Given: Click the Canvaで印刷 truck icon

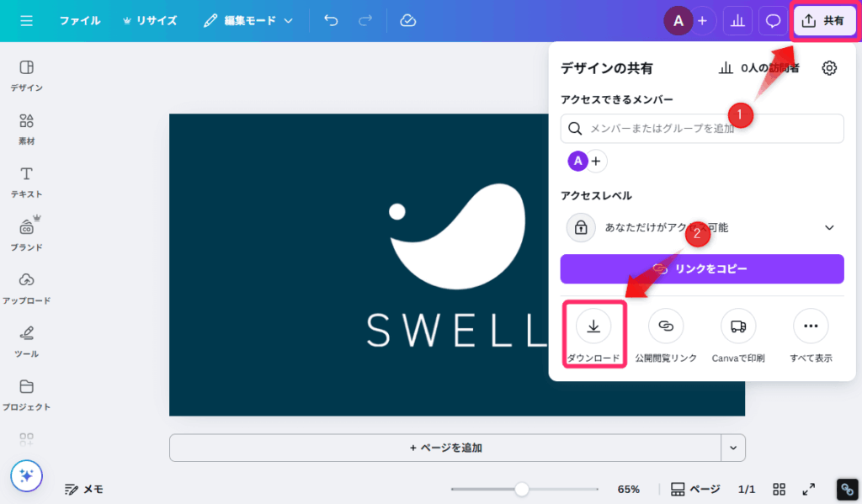Looking at the screenshot, I should 738,326.
